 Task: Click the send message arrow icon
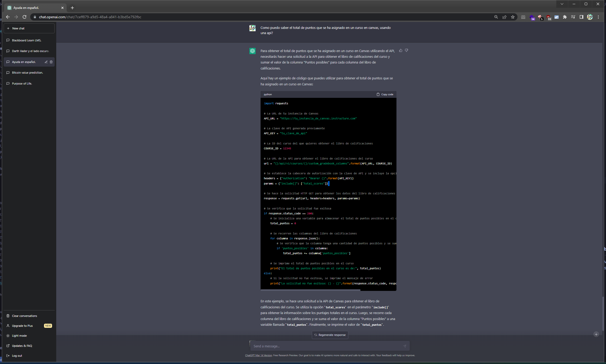coord(405,346)
